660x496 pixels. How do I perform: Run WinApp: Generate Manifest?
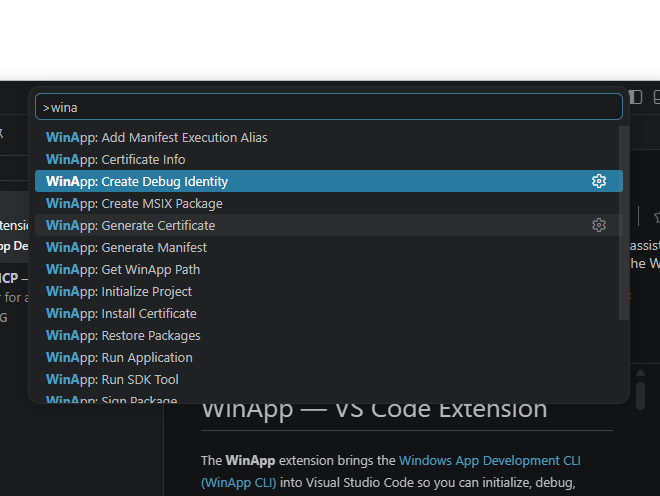coord(329,247)
